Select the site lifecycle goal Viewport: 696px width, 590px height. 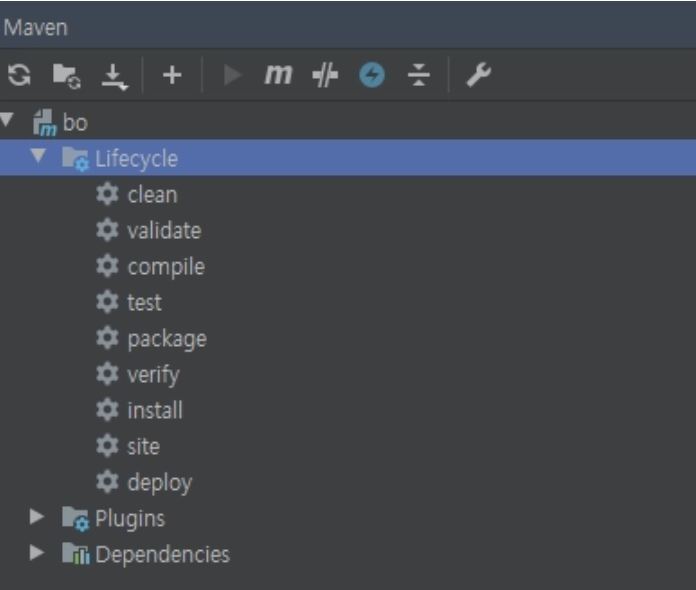[x=143, y=446]
